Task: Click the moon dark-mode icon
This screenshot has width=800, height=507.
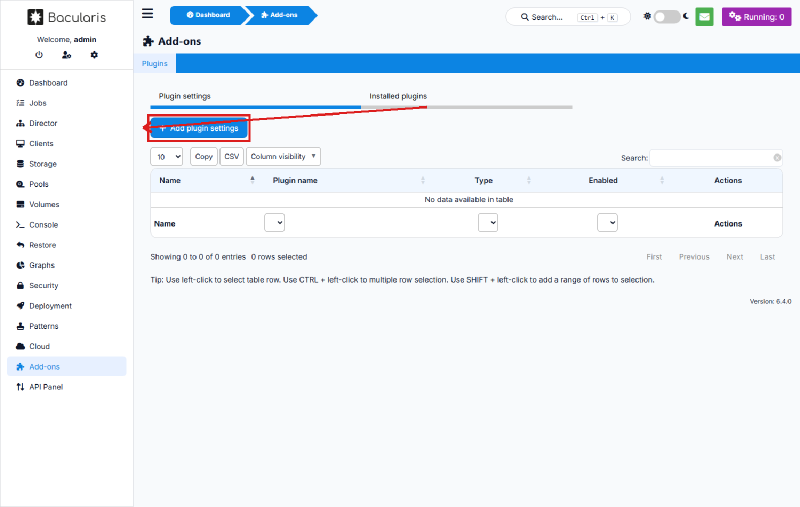Action: (x=686, y=16)
